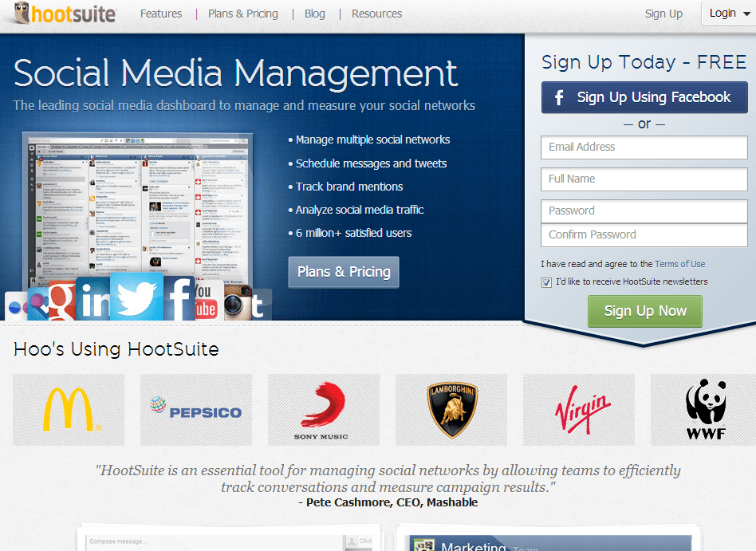Go to the Blog page
756x551 pixels.
click(315, 14)
